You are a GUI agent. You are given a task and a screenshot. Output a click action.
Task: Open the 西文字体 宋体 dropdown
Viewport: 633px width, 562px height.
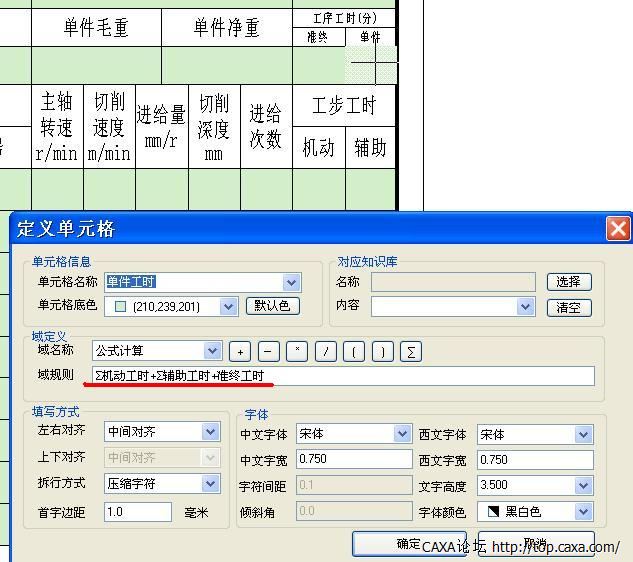pos(583,435)
